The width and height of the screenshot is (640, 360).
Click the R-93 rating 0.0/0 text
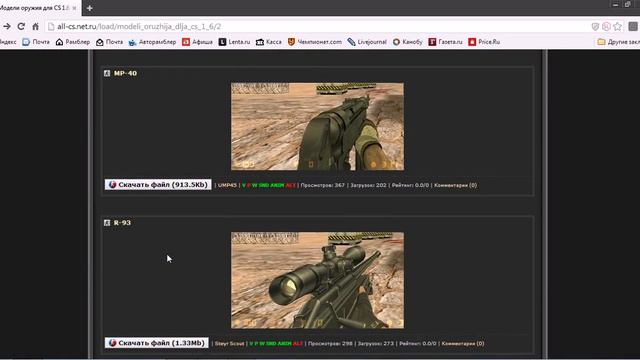point(418,344)
